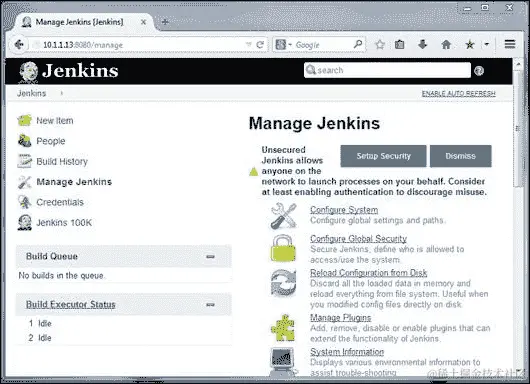The width and height of the screenshot is (530, 384).
Task: Click the Configure System wrench and screwdriver icon
Action: (284, 216)
